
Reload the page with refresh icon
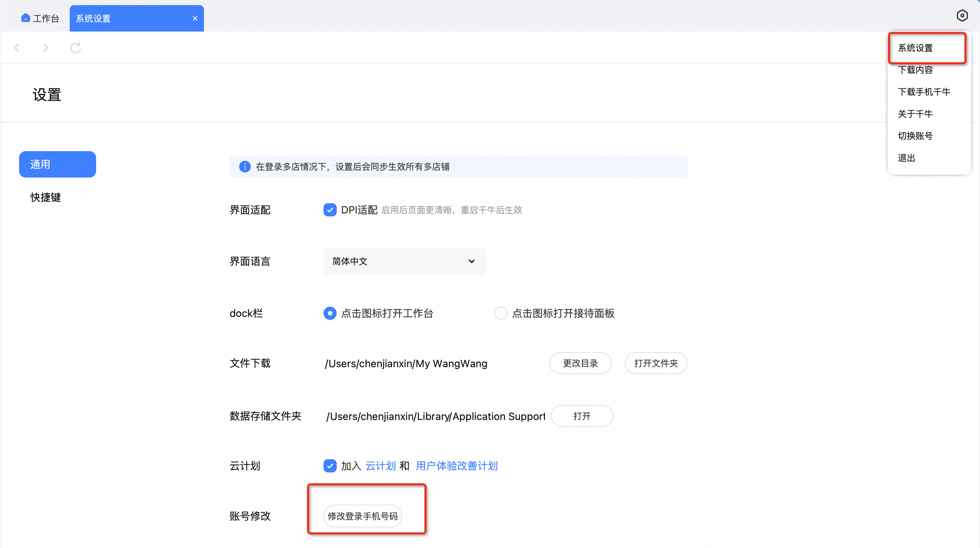(x=75, y=48)
